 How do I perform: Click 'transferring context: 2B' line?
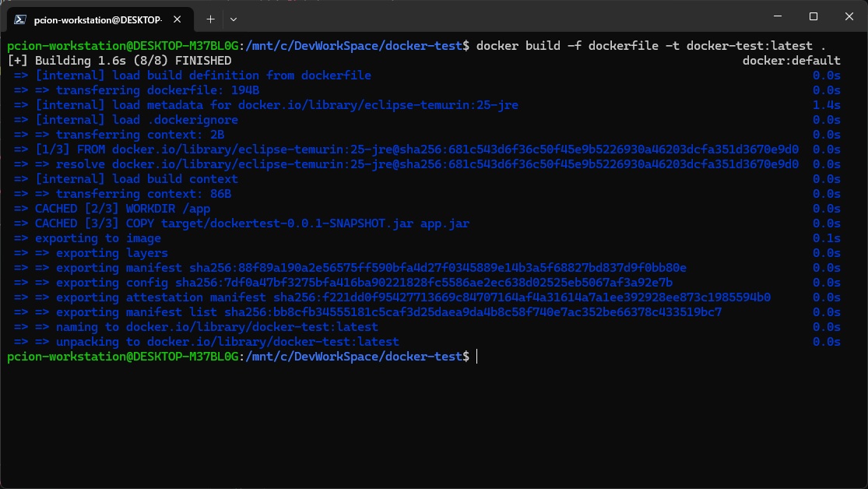click(119, 135)
